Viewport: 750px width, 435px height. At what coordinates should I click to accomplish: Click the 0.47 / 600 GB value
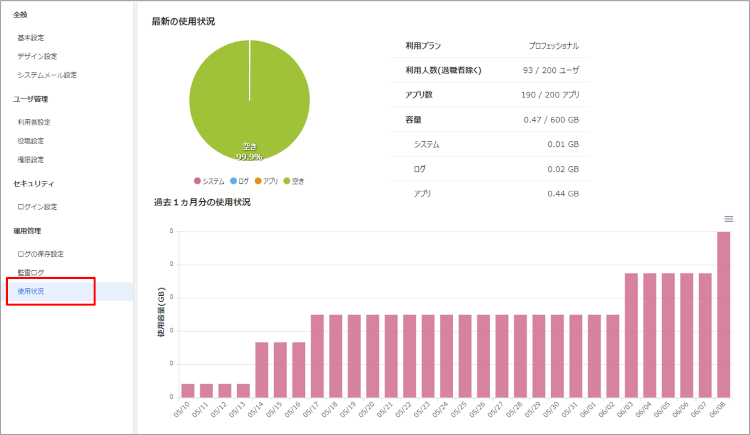(x=551, y=120)
